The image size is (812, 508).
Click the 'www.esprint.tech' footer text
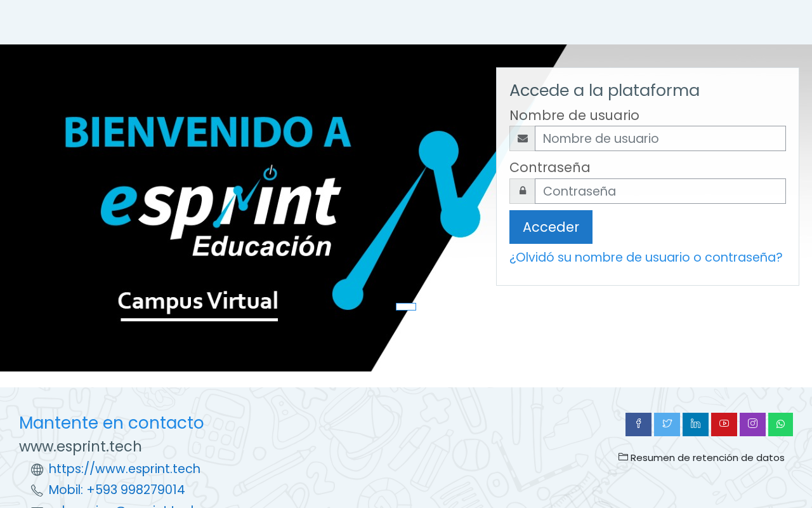click(81, 446)
